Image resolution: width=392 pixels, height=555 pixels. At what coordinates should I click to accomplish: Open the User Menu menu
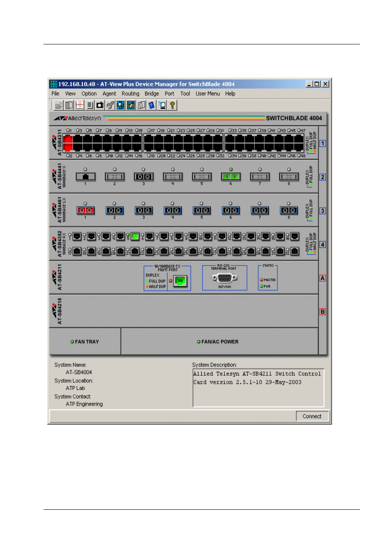pyautogui.click(x=208, y=94)
